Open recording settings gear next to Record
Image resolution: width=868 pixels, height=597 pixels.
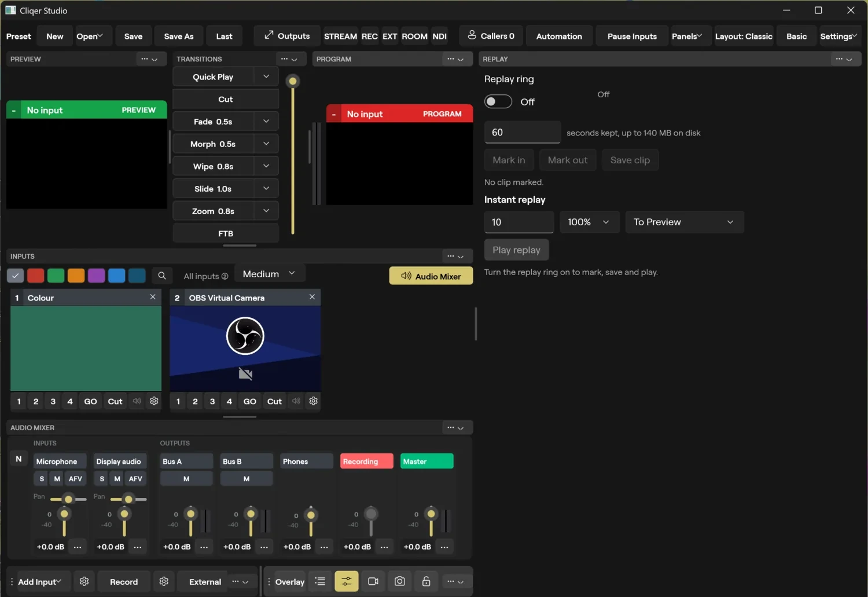[164, 581]
